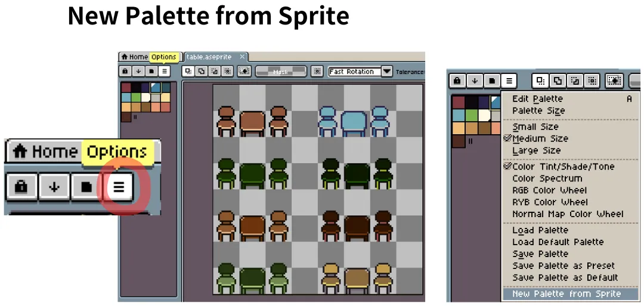Pick the green swatch in main editor palette
The image size is (644, 306).
[x=136, y=97]
